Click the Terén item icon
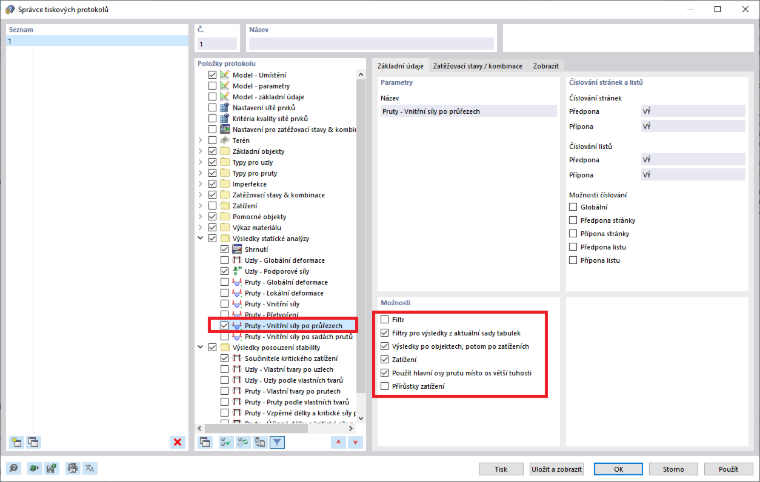This screenshot has width=760, height=482. tap(224, 140)
